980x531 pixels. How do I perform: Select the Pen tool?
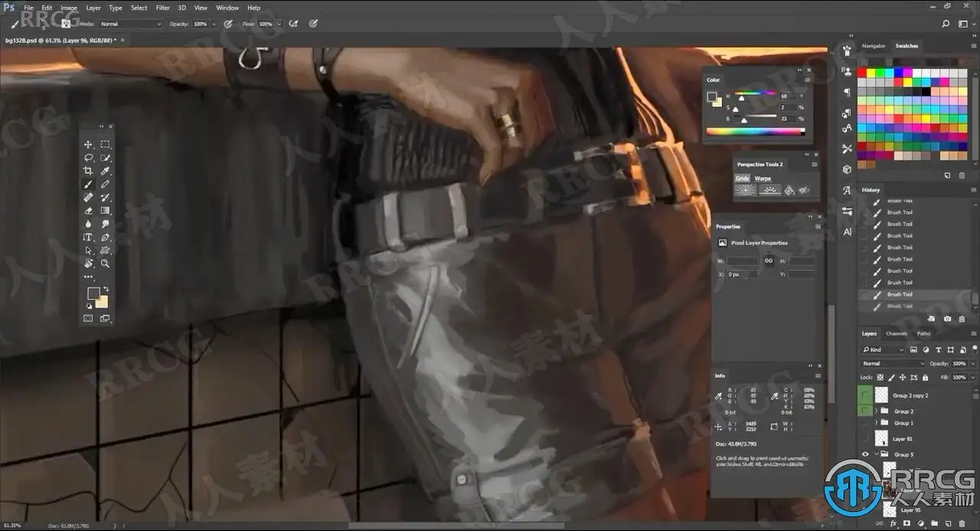(105, 237)
